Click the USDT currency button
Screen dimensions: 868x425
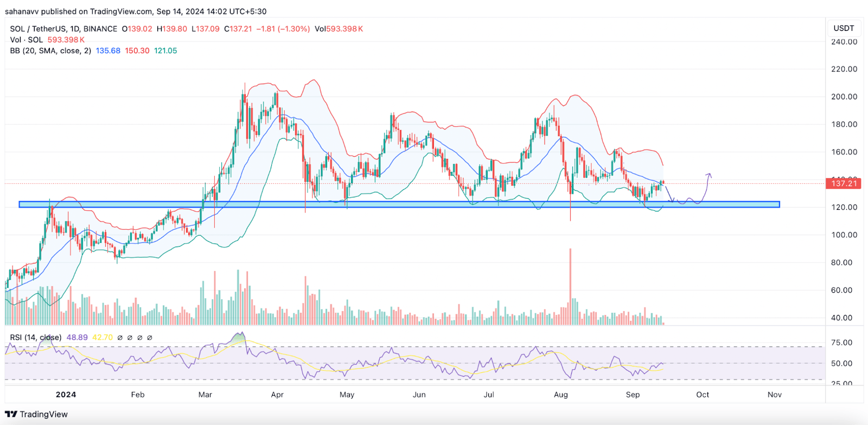pos(844,28)
